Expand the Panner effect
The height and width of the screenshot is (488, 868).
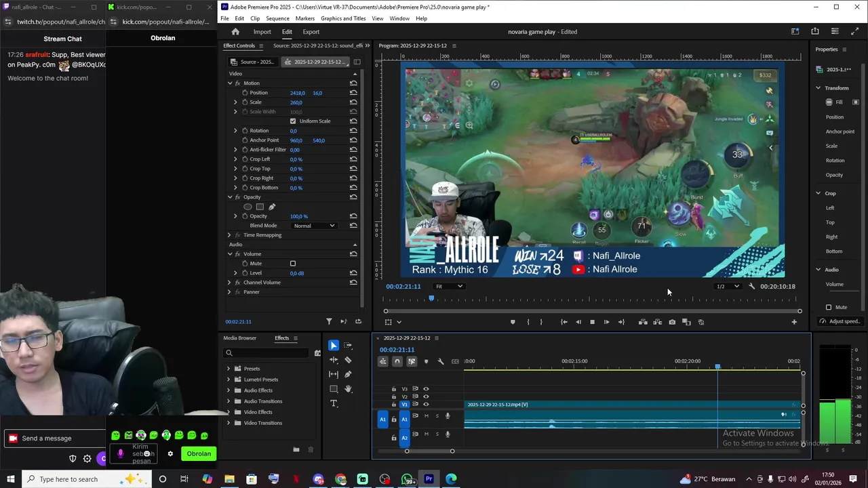point(229,292)
